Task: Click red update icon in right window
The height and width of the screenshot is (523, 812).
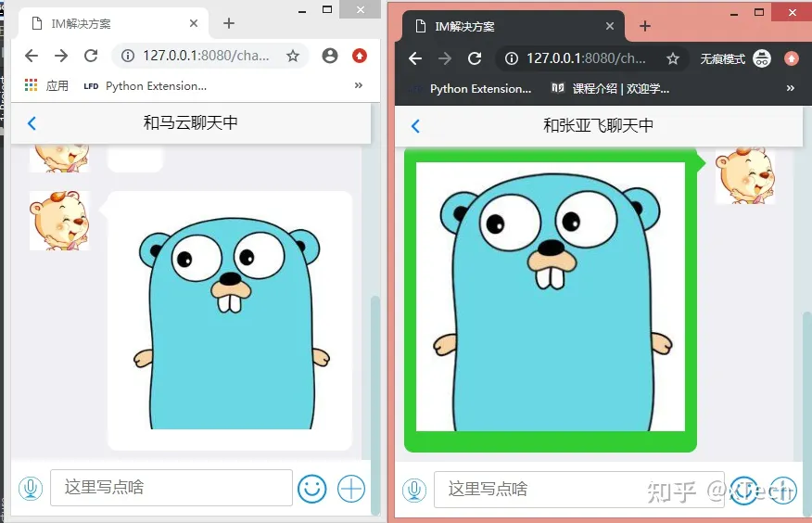Action: click(792, 58)
